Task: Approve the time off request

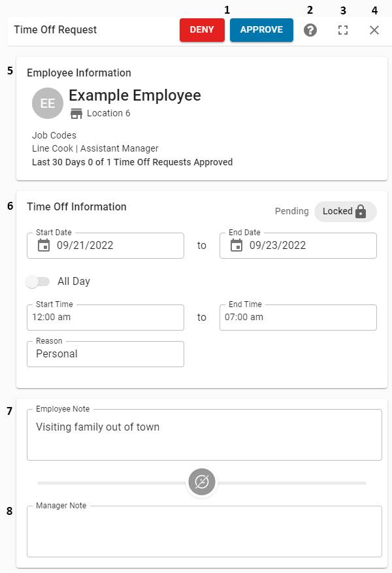Action: (261, 29)
